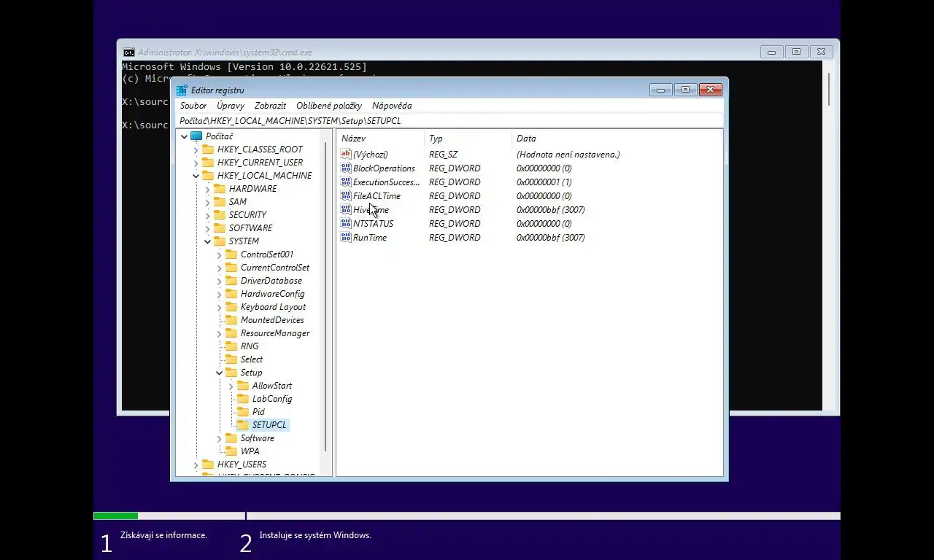Viewport: 934px width, 560px height.
Task: Select the RNG key folder icon
Action: pos(231,346)
